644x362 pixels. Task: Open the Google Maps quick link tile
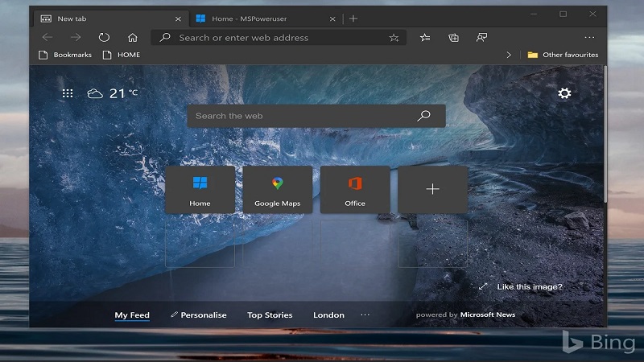point(277,190)
